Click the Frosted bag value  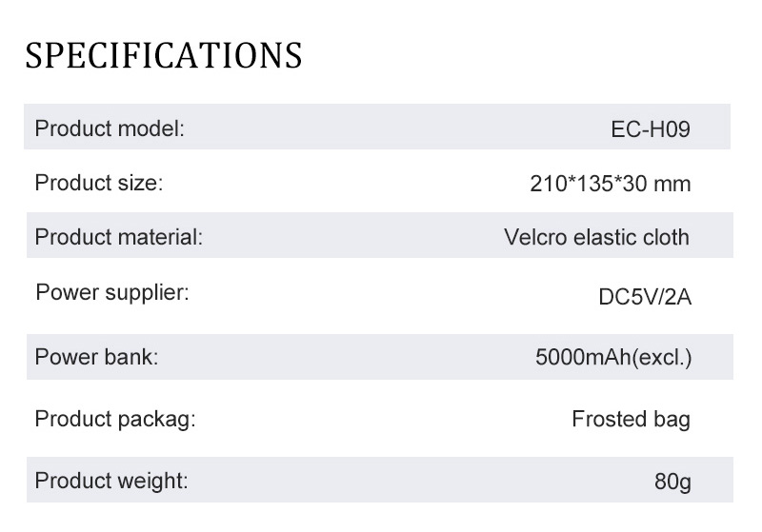(x=631, y=420)
